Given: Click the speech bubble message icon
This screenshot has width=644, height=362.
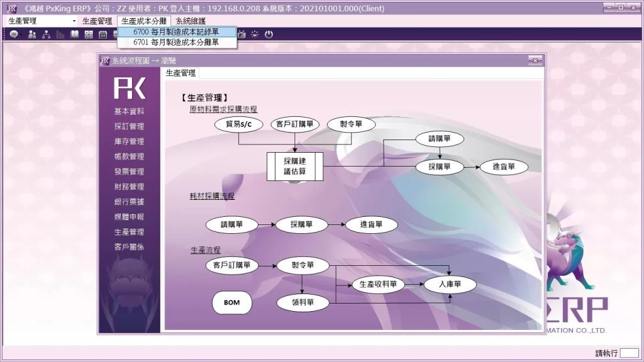Looking at the screenshot, I should pos(14,35).
